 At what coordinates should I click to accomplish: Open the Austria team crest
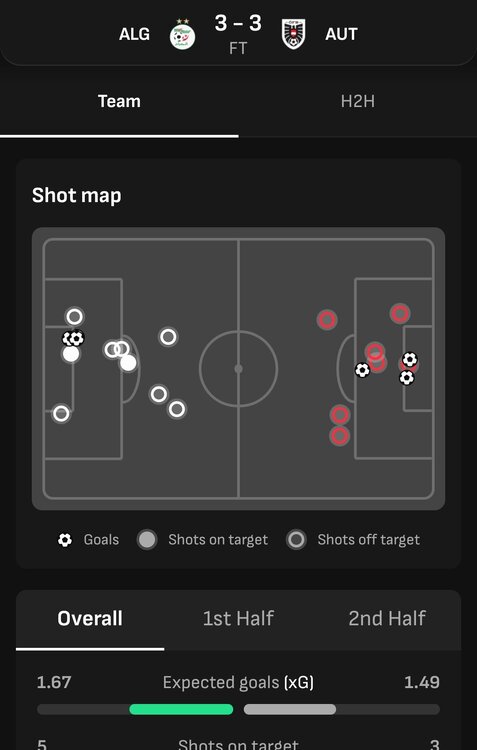pyautogui.click(x=293, y=34)
